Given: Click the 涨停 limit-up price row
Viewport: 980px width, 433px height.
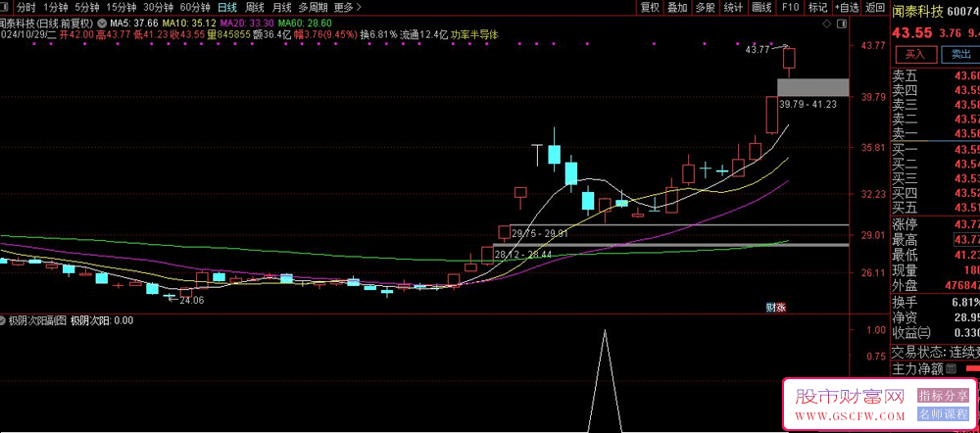Looking at the screenshot, I should coord(935,225).
